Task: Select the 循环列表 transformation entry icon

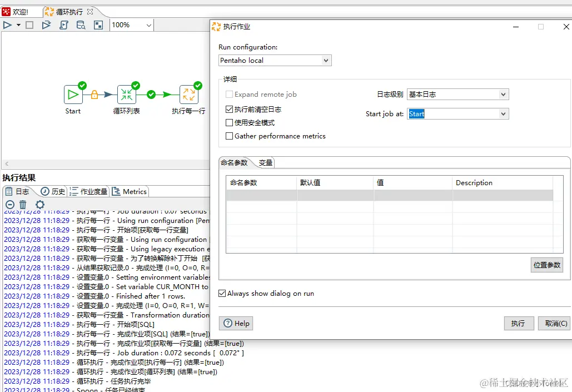Action: click(127, 95)
